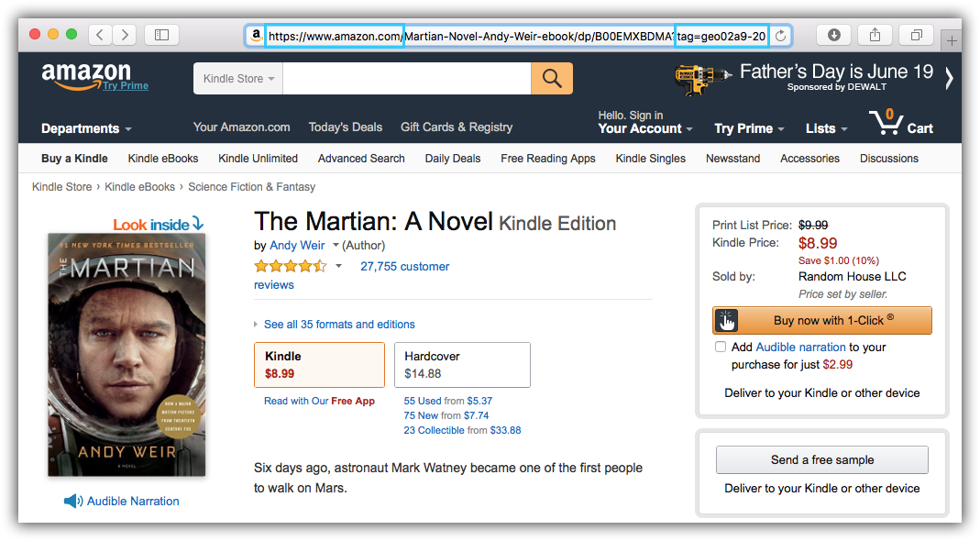
Task: Reload the page using refresh icon
Action: (780, 36)
